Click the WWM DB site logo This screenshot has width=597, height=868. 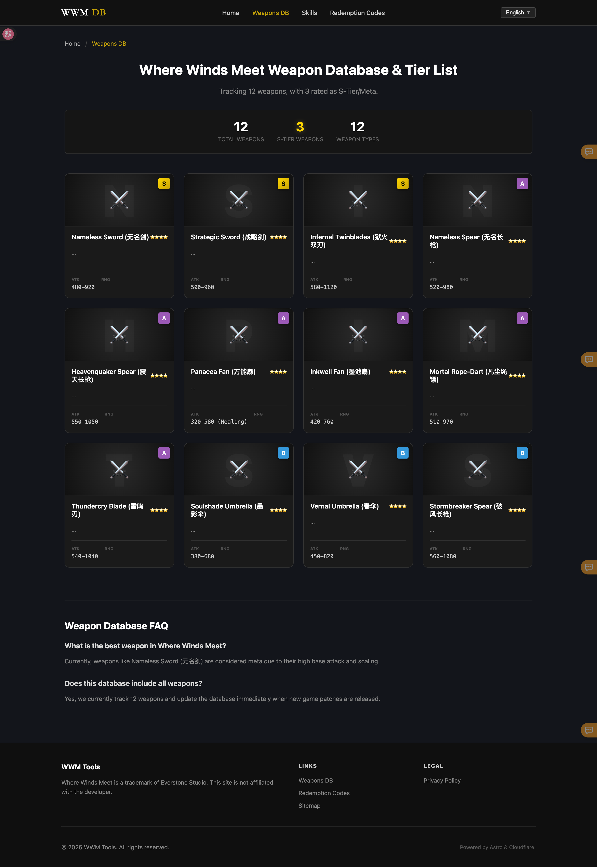[83, 12]
